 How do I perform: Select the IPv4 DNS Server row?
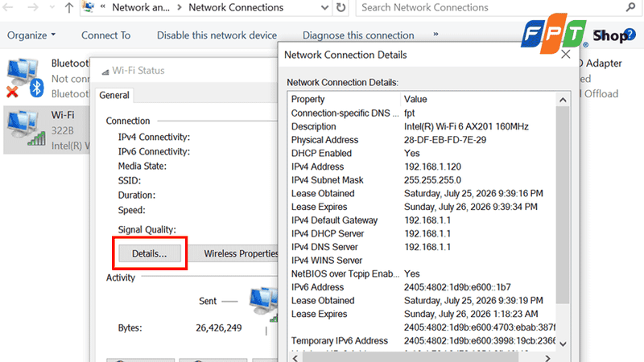(x=422, y=247)
